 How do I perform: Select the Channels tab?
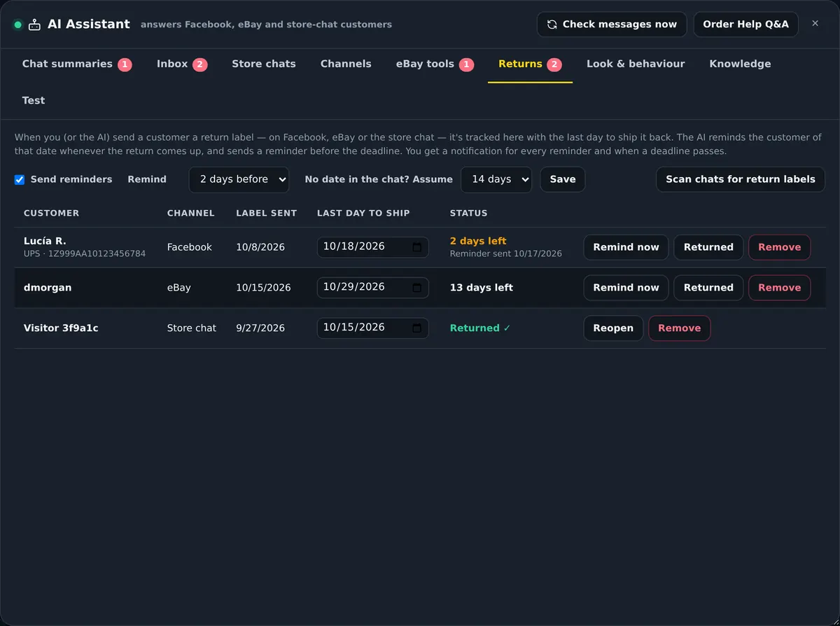pyautogui.click(x=346, y=64)
